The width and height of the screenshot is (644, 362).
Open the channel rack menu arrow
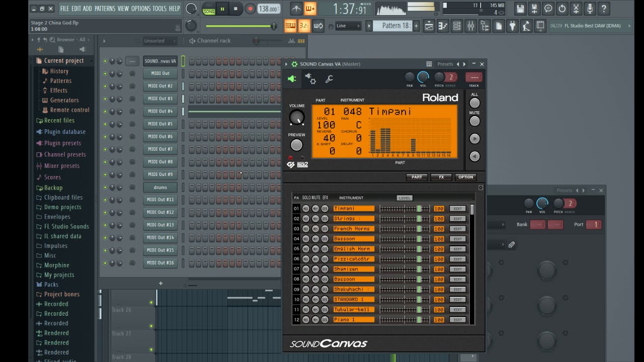point(105,41)
